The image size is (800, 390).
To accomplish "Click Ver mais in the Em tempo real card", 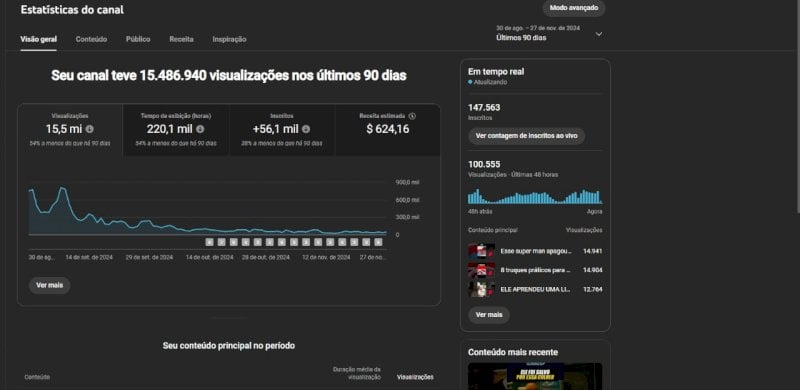I will (x=489, y=315).
